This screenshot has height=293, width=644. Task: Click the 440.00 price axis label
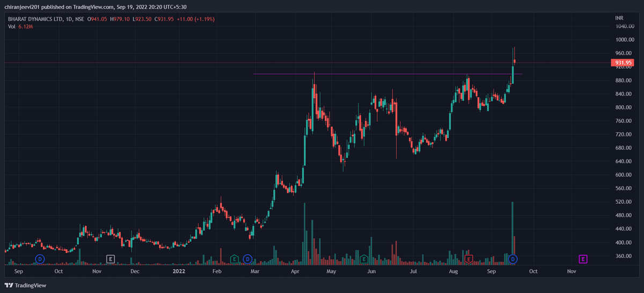tap(623, 229)
